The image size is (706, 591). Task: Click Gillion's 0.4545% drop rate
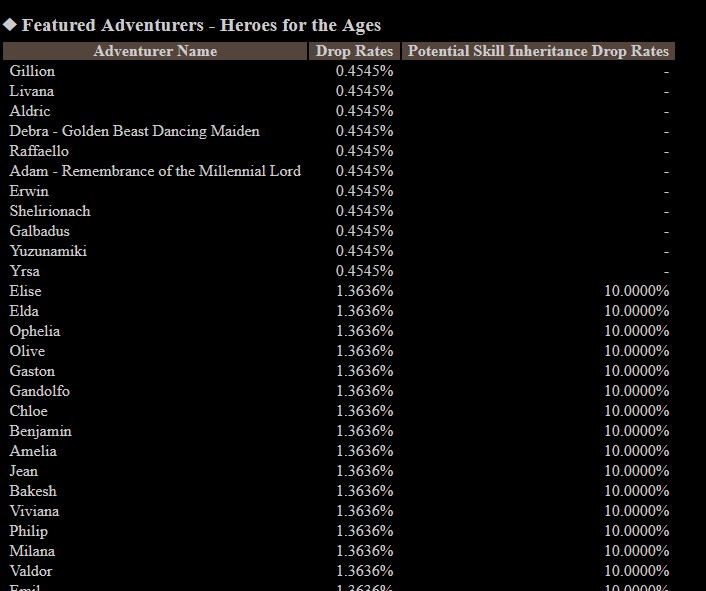click(x=365, y=71)
